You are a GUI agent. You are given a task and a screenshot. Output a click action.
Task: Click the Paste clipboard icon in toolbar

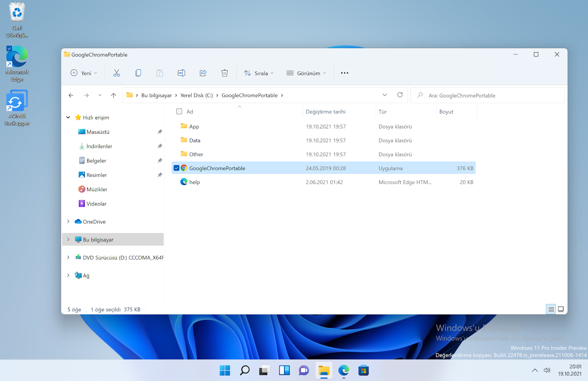160,73
